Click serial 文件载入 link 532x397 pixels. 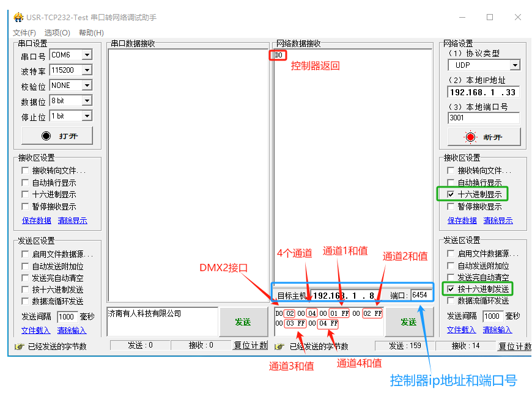[35, 330]
